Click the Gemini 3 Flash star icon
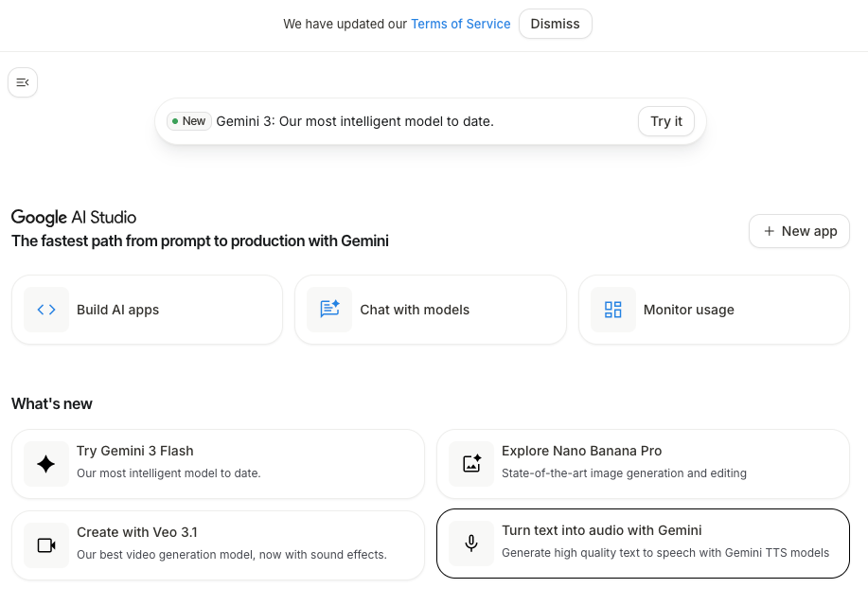The width and height of the screenshot is (868, 606). pyautogui.click(x=46, y=464)
